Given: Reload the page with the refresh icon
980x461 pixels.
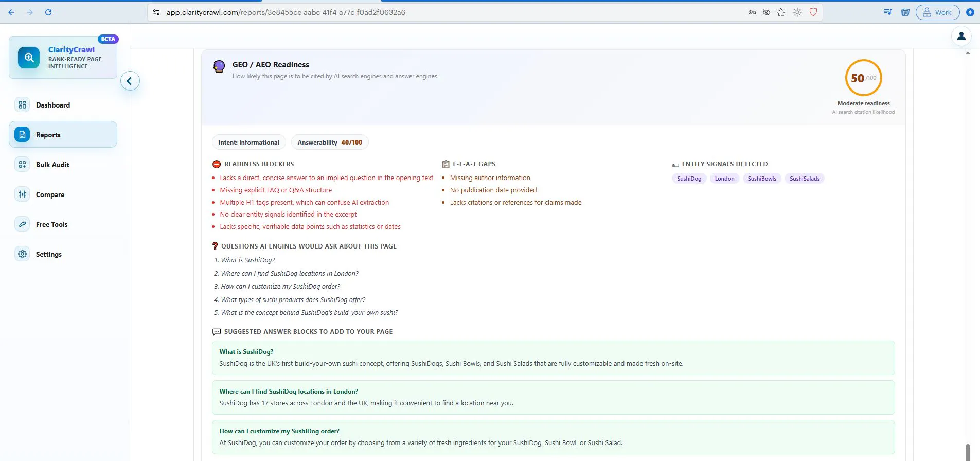Looking at the screenshot, I should [48, 12].
